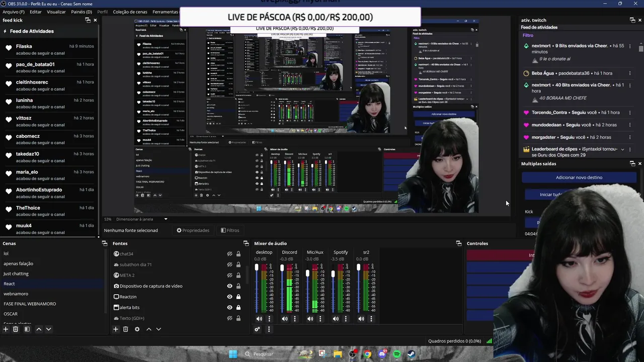Image resolution: width=644 pixels, height=362 pixels.
Task: Open the Painéis (D) menu
Action: tap(82, 12)
